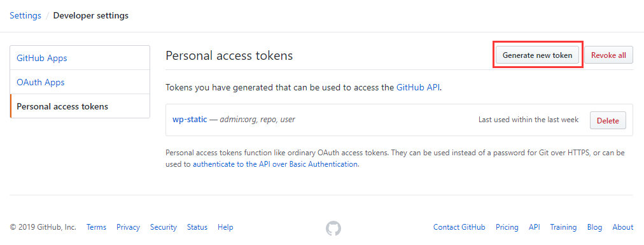Click the Revoke all button
Viewport: 644px width, 245px height.
pos(608,55)
